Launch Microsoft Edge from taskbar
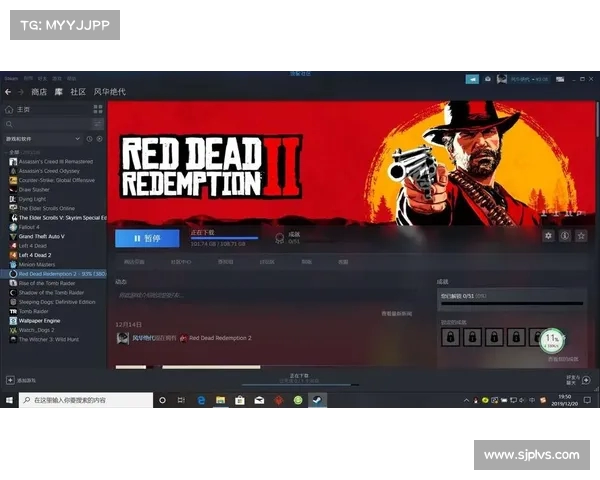600x480 pixels. pyautogui.click(x=201, y=400)
